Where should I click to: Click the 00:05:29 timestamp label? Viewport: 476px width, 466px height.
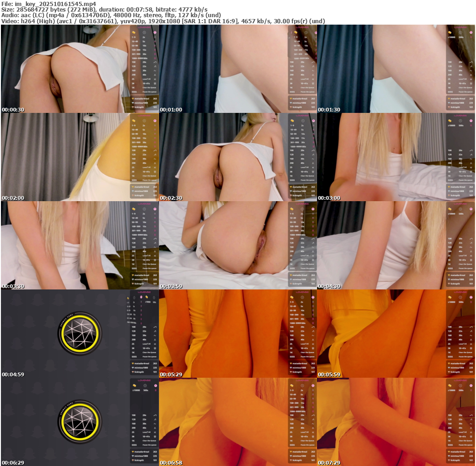[171, 374]
